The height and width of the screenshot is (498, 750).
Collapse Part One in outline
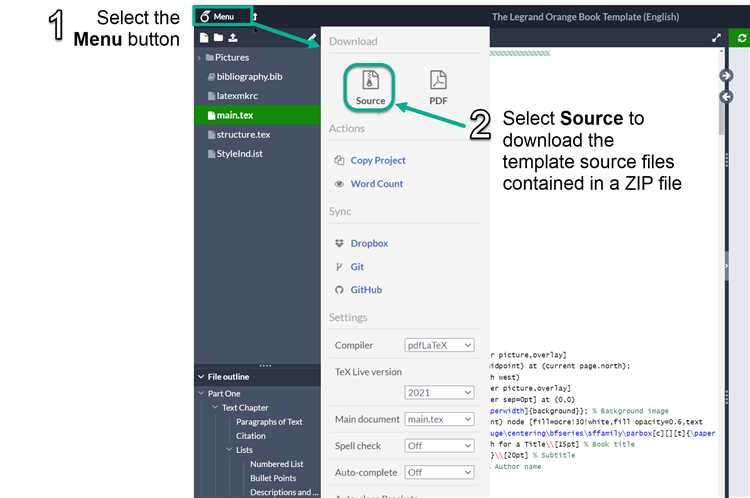click(201, 393)
